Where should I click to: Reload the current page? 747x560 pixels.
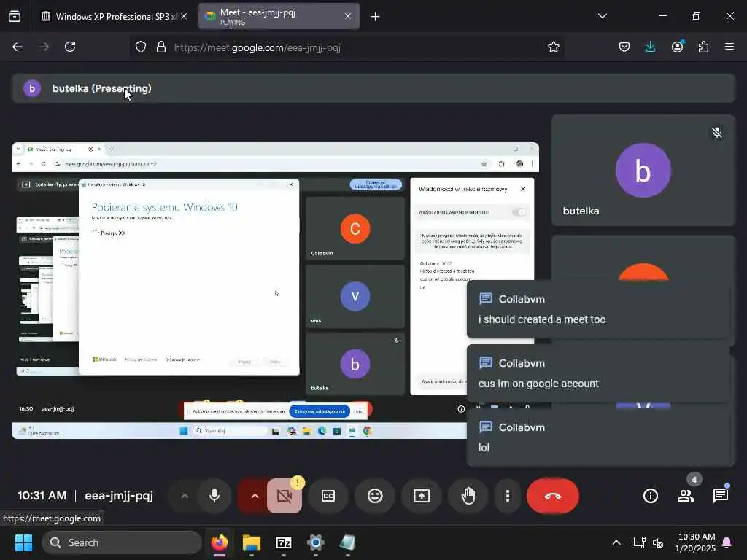click(70, 47)
